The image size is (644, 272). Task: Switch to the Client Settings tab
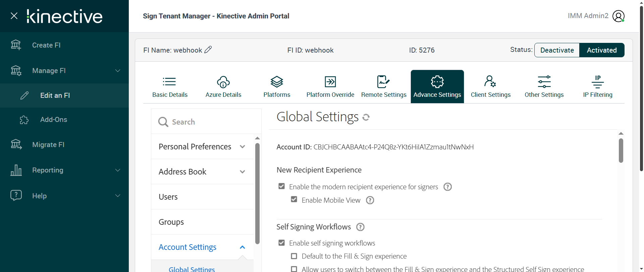pyautogui.click(x=490, y=86)
